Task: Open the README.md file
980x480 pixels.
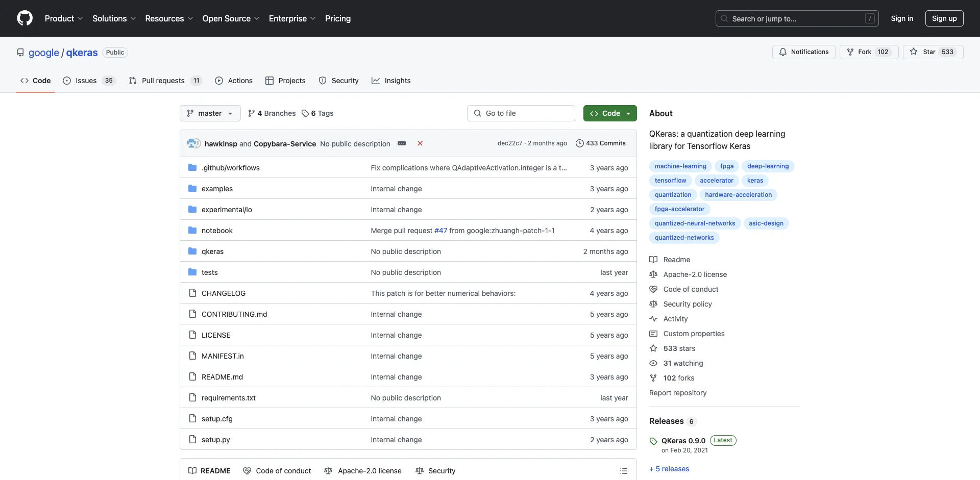Action: click(222, 377)
